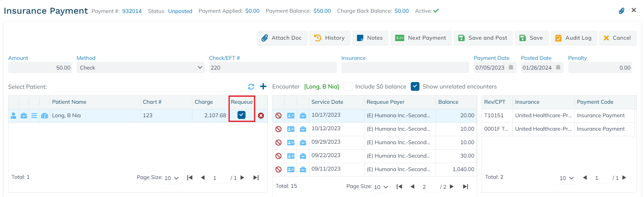Refresh the patient list with sync icon
Image resolution: width=644 pixels, height=197 pixels.
[251, 87]
